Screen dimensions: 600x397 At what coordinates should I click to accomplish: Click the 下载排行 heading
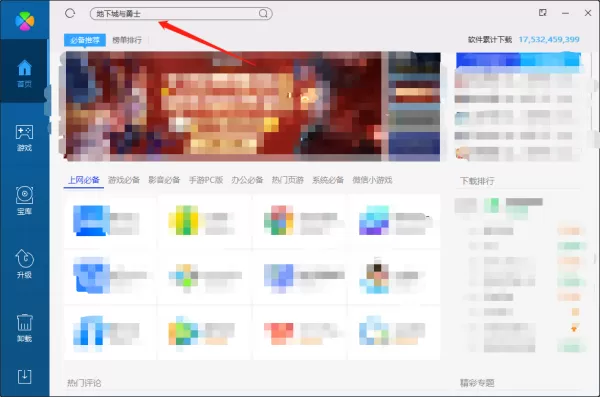[x=477, y=181]
